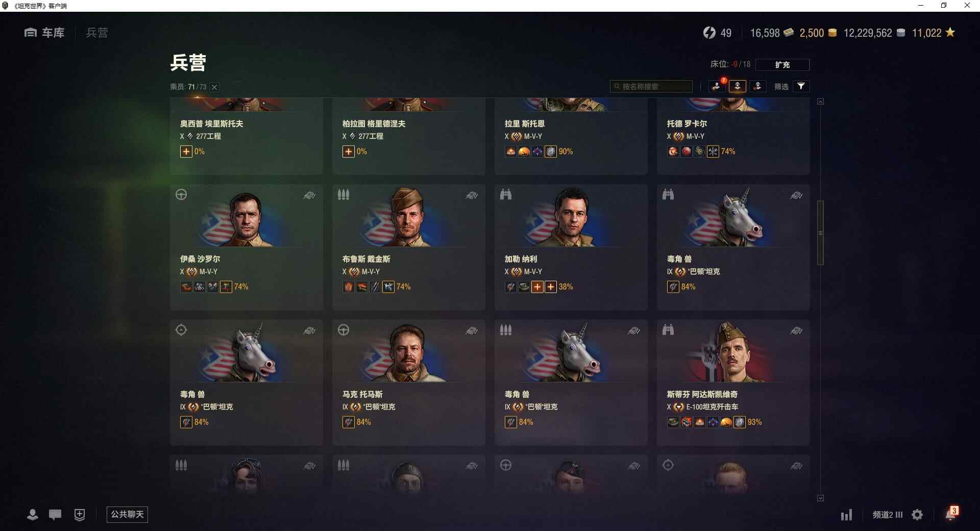Add skill on 奥西普 埃里斯托夫 plus icon

186,152
